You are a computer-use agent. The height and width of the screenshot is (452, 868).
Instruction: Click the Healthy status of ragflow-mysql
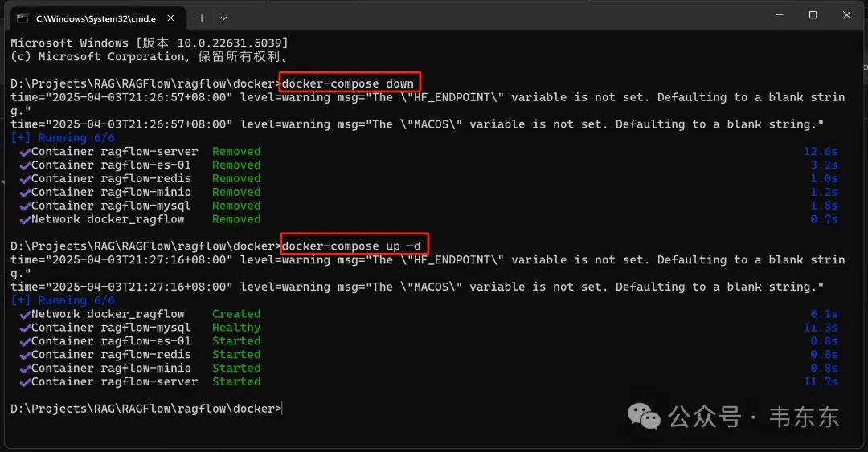click(x=236, y=328)
